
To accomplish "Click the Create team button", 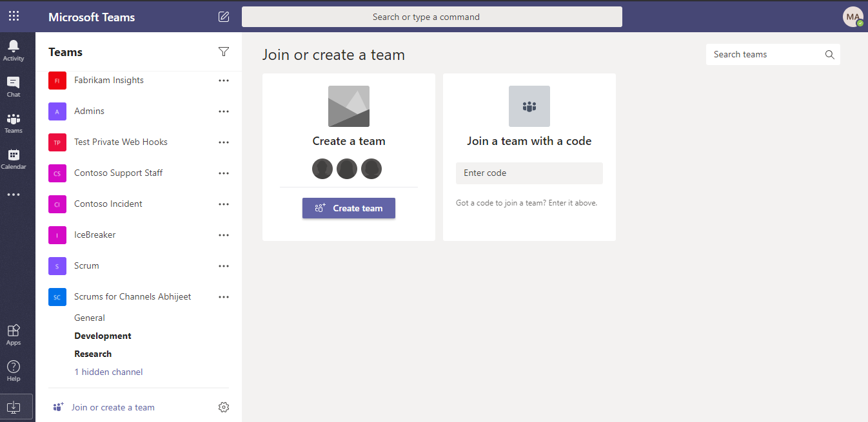I will click(349, 208).
